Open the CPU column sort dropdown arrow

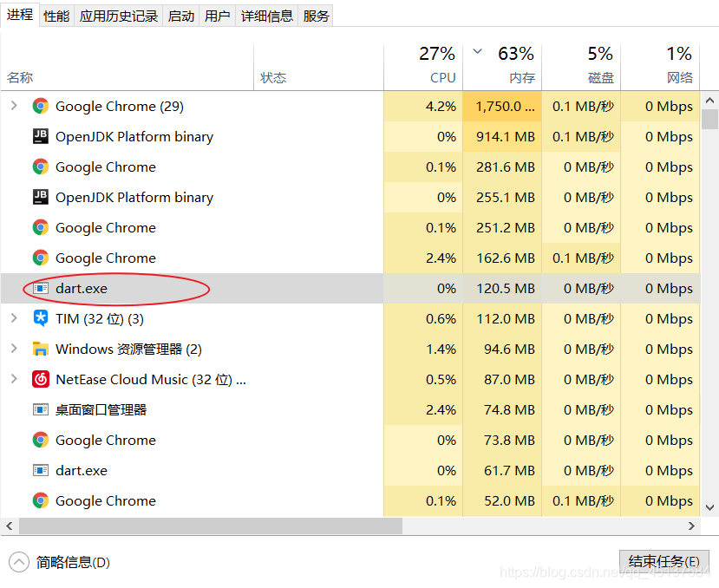coord(475,52)
